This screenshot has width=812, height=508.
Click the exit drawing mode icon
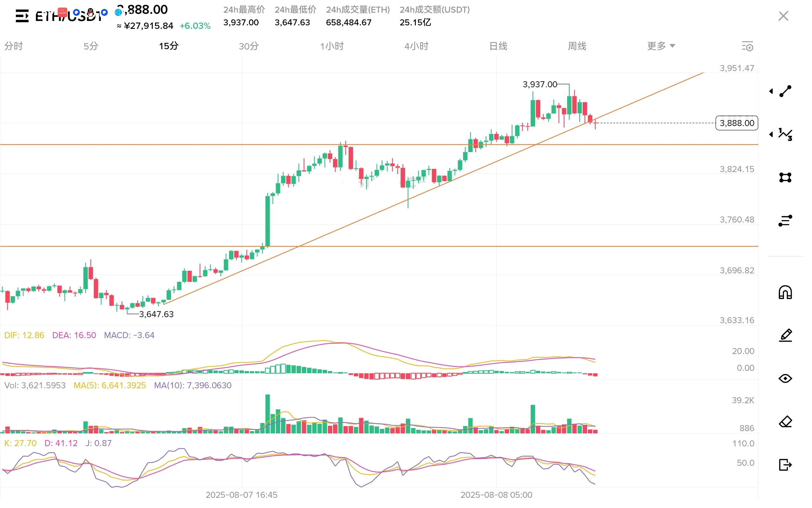[x=785, y=465]
